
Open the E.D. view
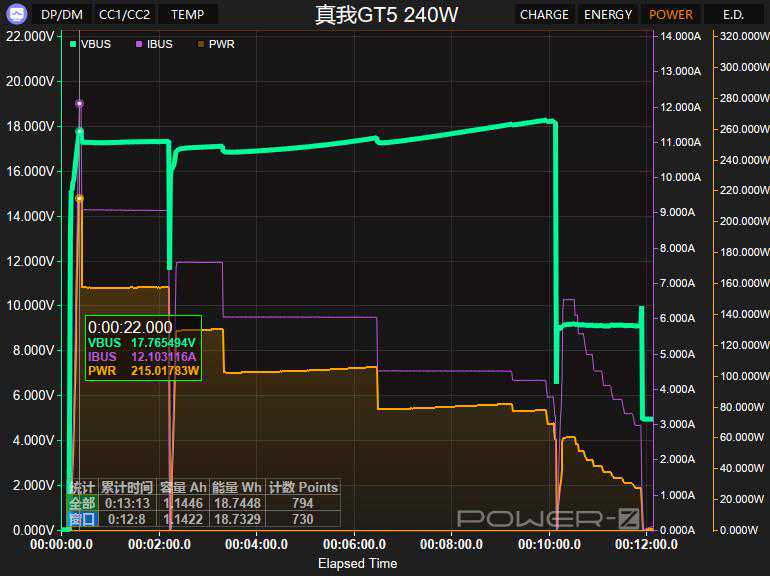[732, 15]
